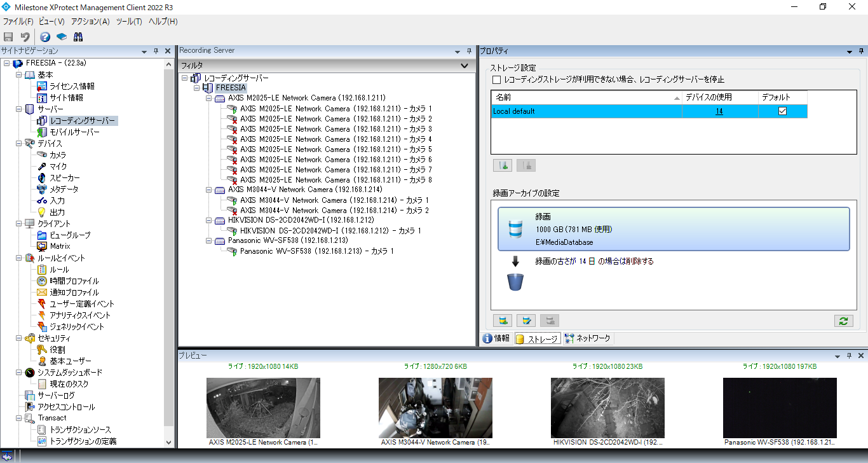The width and height of the screenshot is (868, 463).
Task: Select ライセンス情報 in site navigation
Action: (x=72, y=86)
